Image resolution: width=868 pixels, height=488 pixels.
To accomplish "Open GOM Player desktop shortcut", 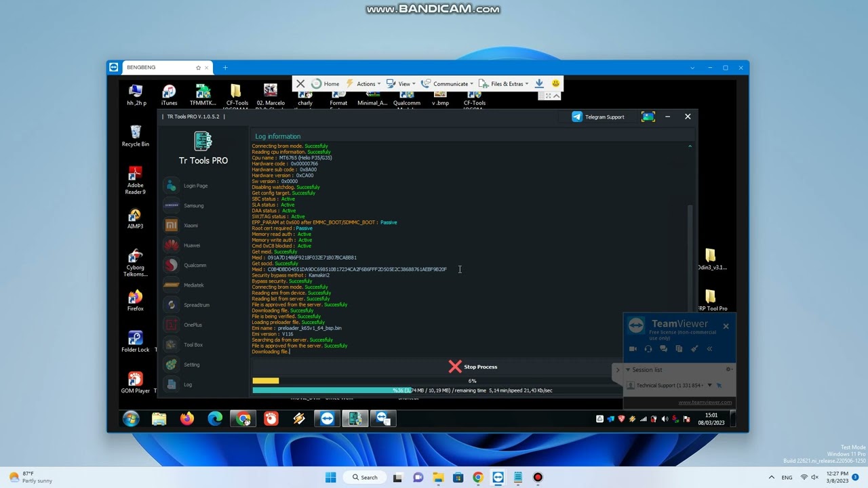I will (136, 382).
